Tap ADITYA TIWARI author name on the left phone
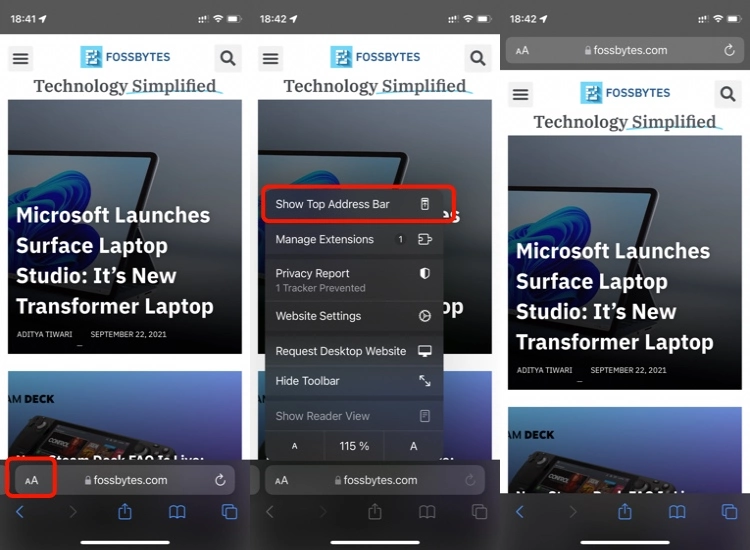Viewport: 750px width, 550px height. tap(44, 334)
